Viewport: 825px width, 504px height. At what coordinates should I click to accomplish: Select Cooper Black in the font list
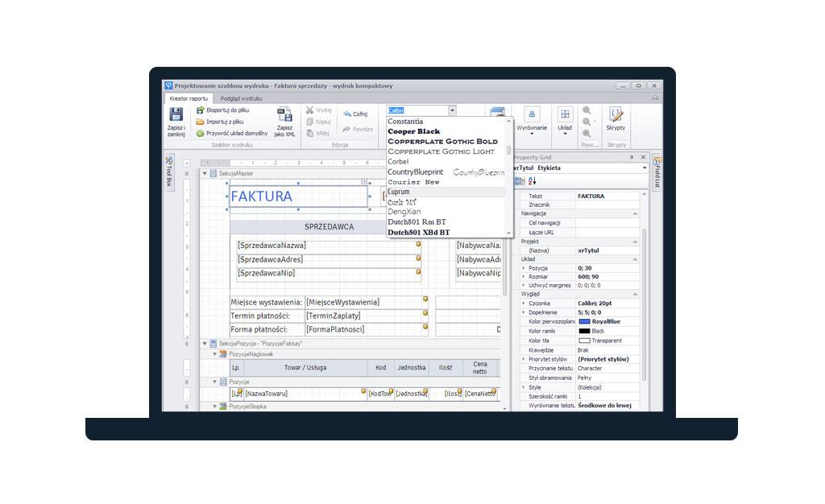pyautogui.click(x=414, y=130)
